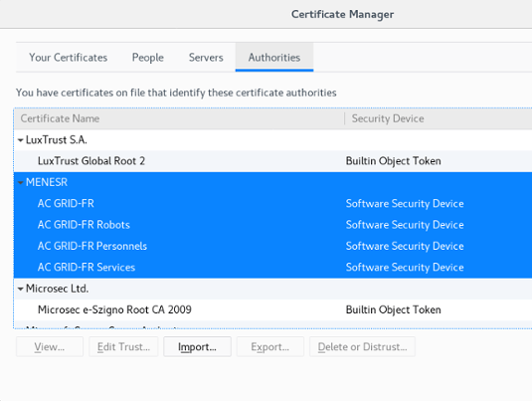Collapse the MENESR group arrow
This screenshot has width=532, height=401.
pos(20,183)
